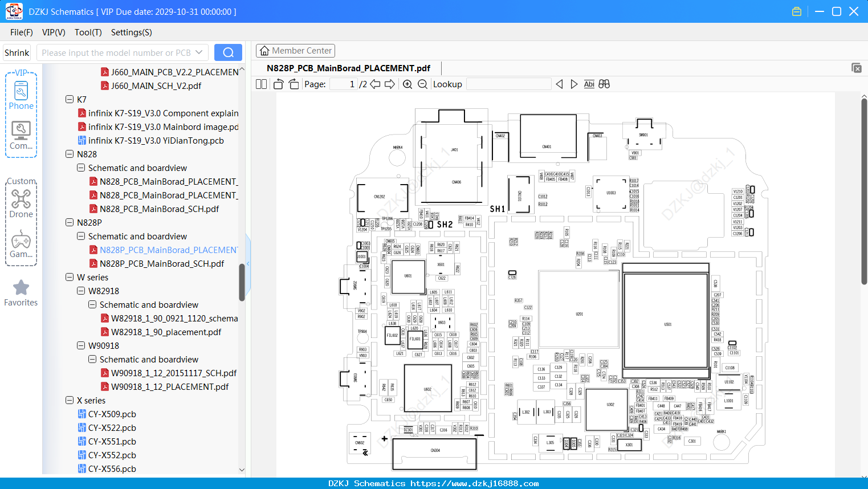Open the Computer category icon

[x=21, y=136]
